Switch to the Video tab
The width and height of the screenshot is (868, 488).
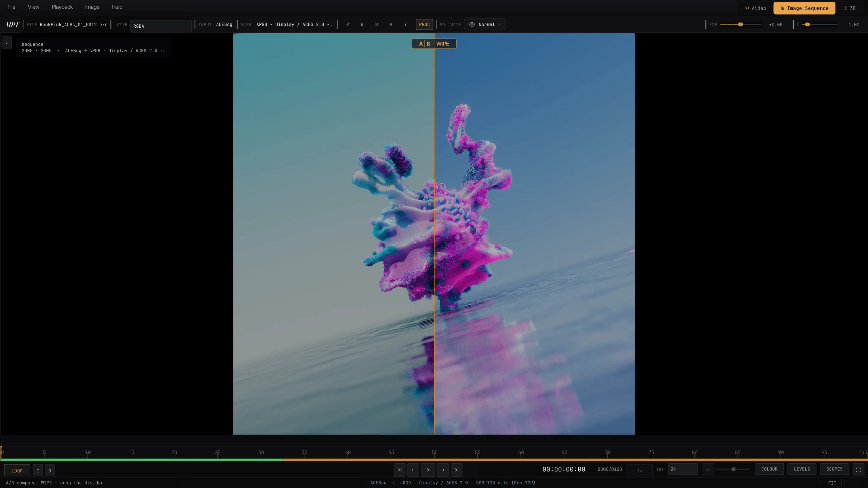coord(756,8)
